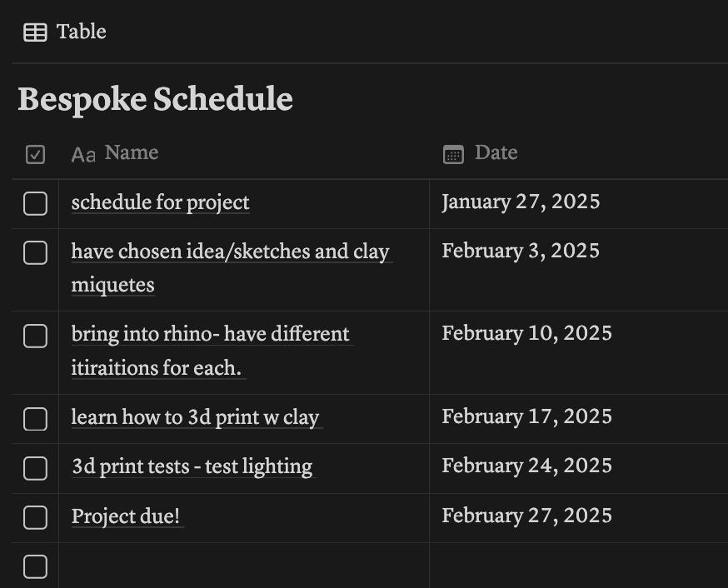Image resolution: width=728 pixels, height=588 pixels.
Task: Click the Table view icon
Action: pos(35,32)
